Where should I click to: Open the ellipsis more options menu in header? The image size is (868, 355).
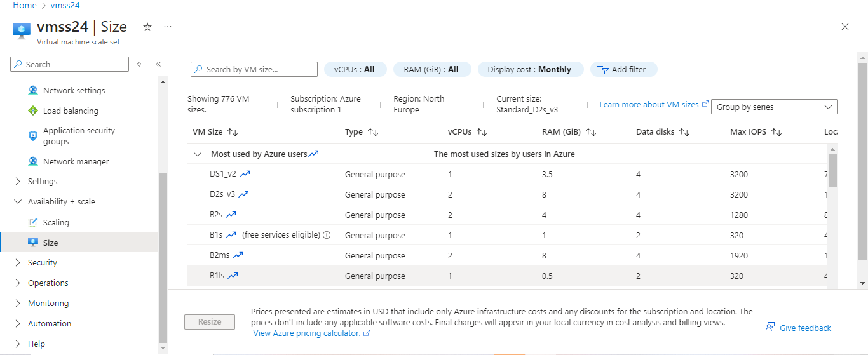tap(168, 27)
